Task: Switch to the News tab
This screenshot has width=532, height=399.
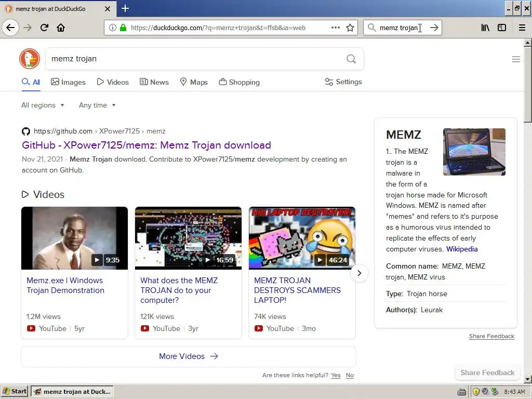Action: click(x=154, y=82)
